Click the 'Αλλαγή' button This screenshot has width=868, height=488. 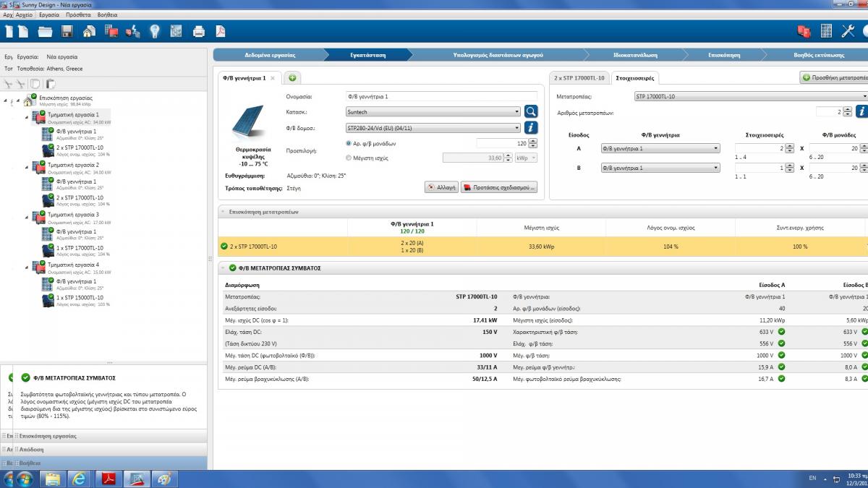[441, 187]
